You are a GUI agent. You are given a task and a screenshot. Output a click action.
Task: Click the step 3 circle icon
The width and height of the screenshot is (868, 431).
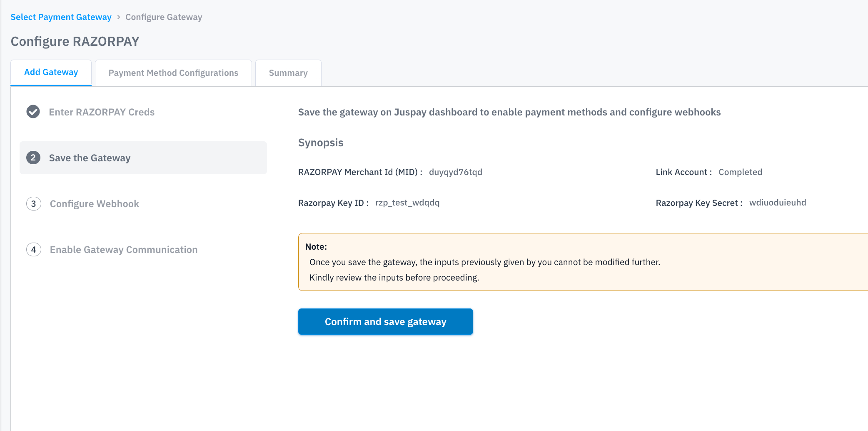[x=34, y=203]
